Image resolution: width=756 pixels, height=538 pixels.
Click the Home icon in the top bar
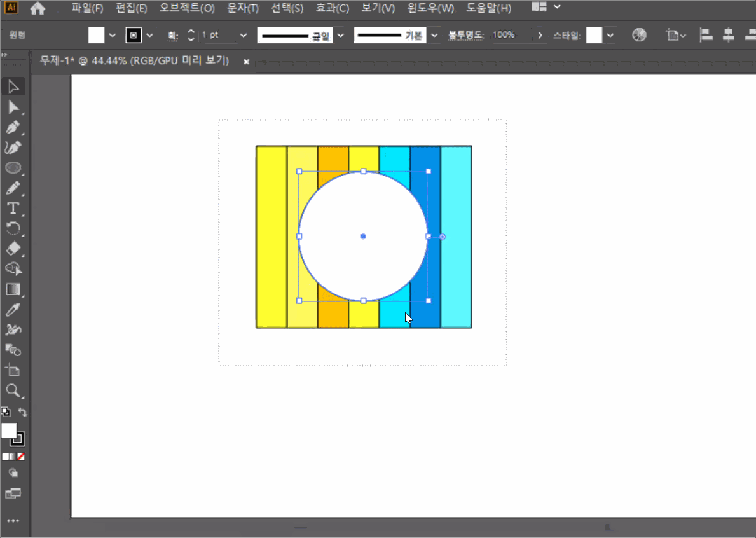coord(38,8)
